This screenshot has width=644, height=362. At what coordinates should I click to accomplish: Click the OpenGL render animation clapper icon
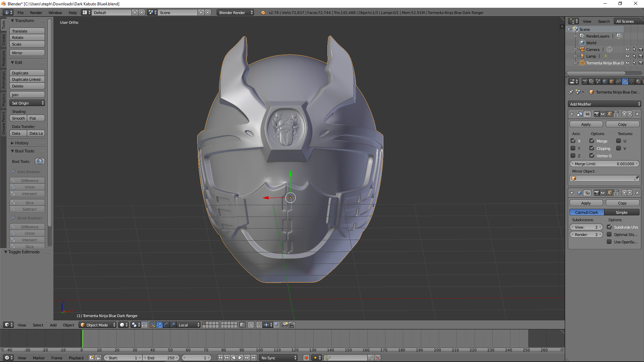(x=291, y=325)
